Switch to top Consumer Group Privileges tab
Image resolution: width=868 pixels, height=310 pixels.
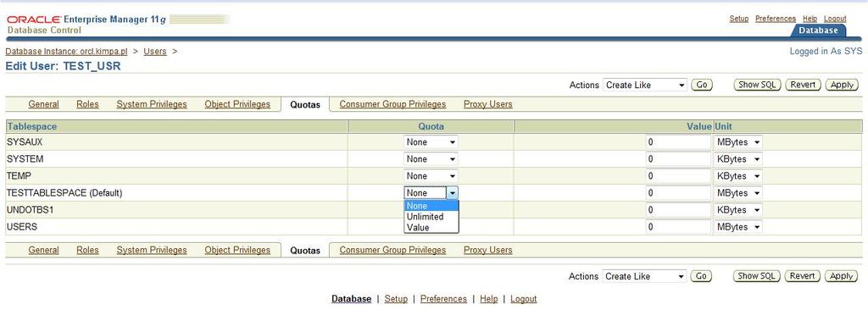392,104
